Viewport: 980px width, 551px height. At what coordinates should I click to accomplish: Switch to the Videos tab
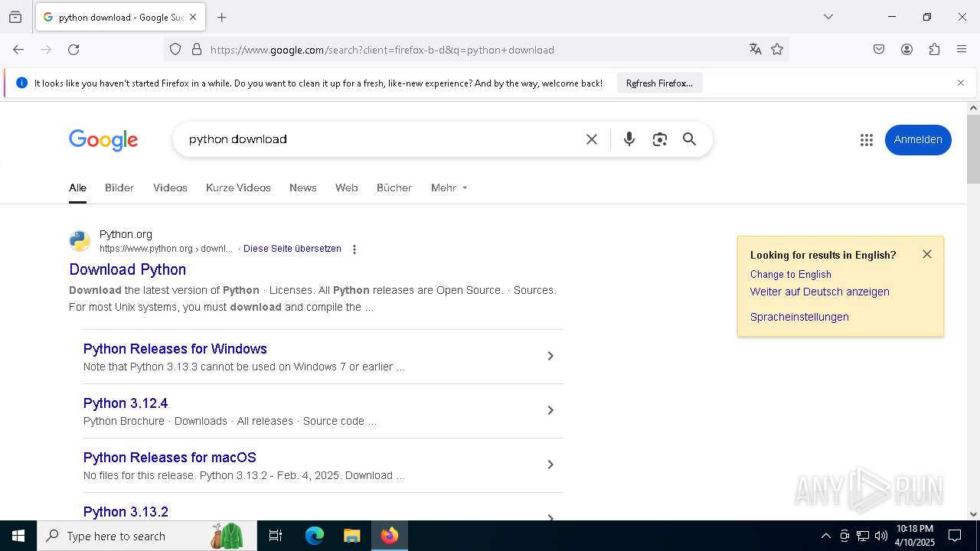click(170, 187)
